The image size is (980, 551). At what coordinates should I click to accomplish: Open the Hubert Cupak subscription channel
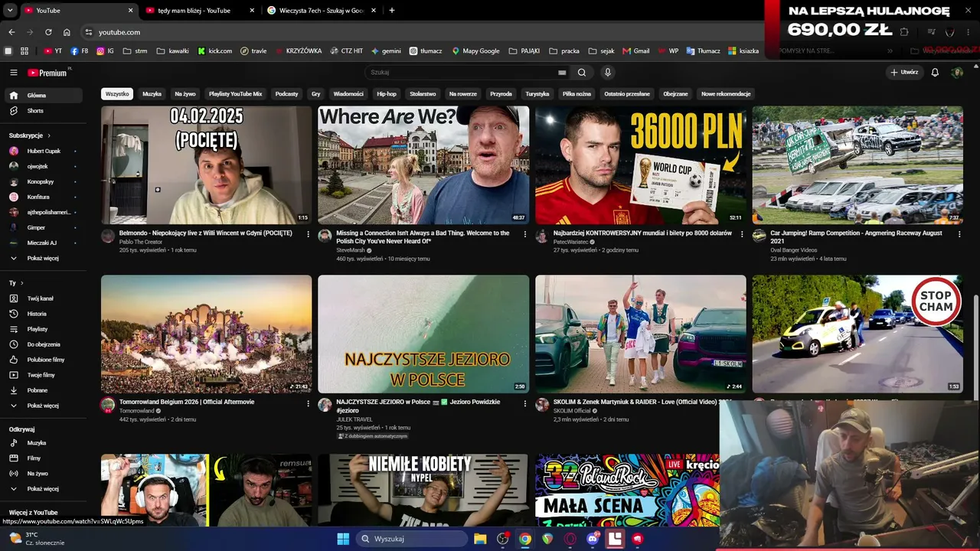click(43, 152)
